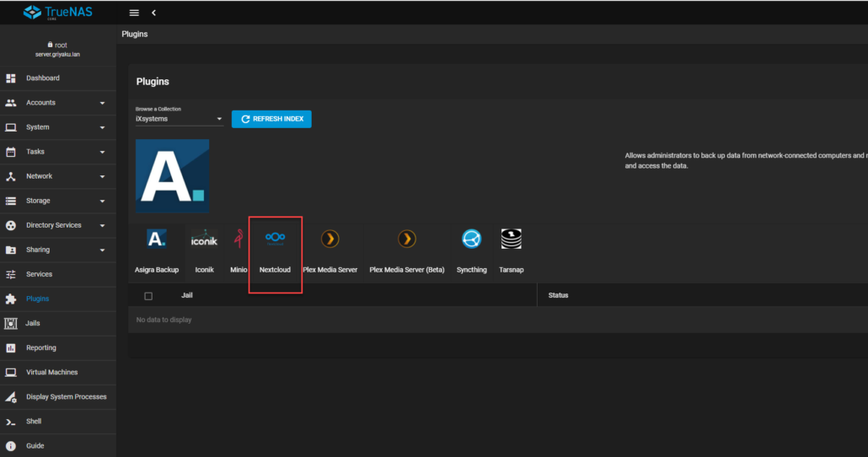Click the Directory Services icon
The image size is (868, 457).
(x=10, y=225)
